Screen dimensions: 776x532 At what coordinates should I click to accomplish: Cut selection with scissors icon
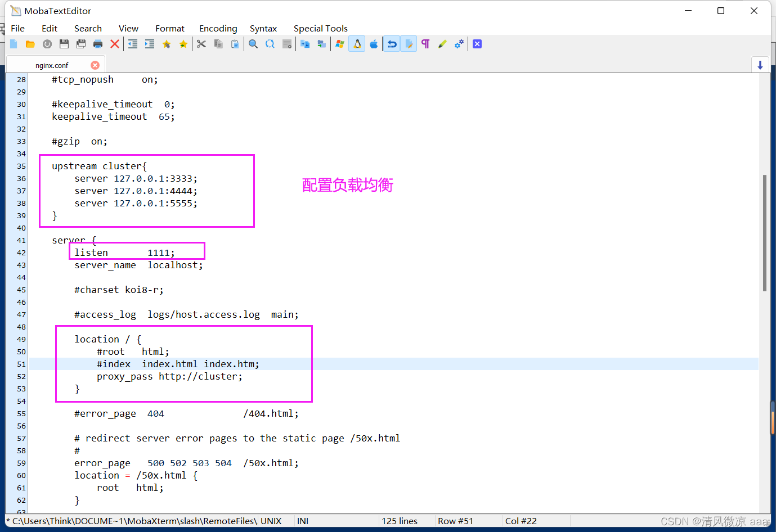[x=201, y=44]
